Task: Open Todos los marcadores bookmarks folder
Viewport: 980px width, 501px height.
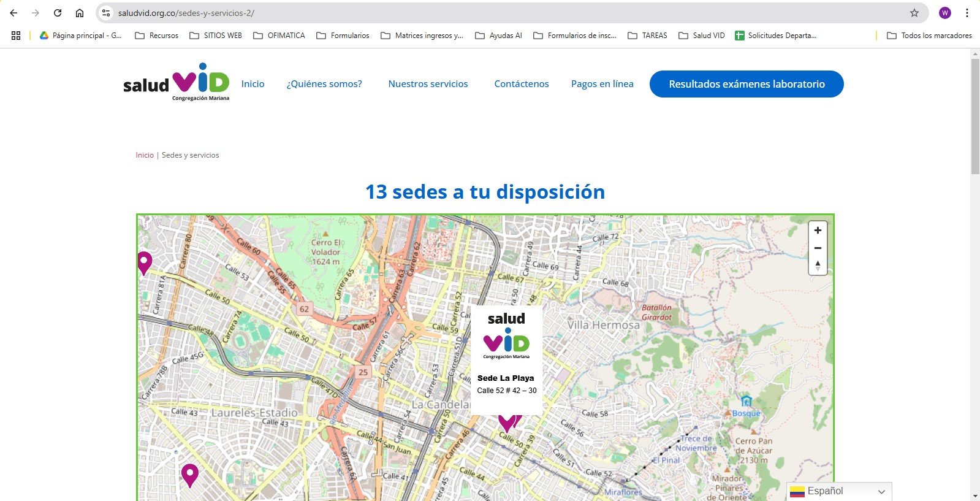Action: point(929,36)
